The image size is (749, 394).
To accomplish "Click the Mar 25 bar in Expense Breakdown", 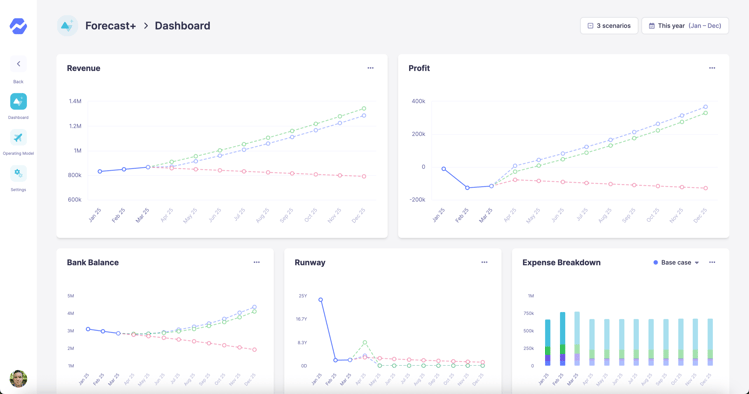I will [577, 339].
